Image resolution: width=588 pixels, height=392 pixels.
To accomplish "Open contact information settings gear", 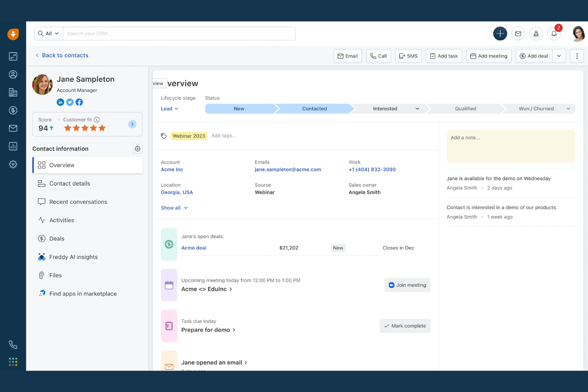I will coord(137,149).
